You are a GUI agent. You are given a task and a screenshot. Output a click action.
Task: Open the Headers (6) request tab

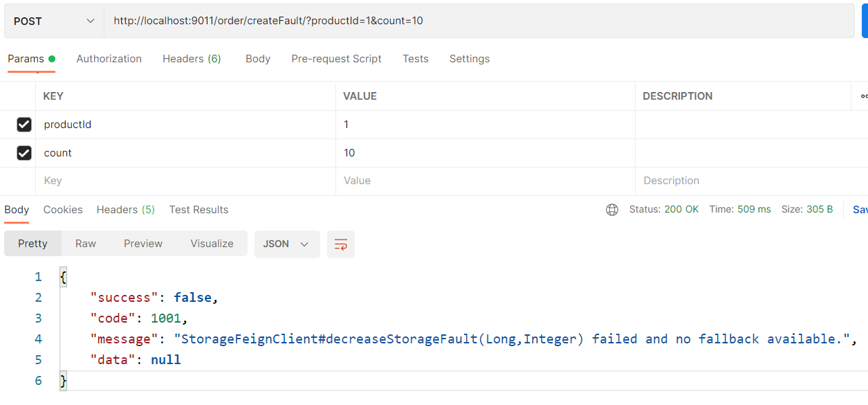(x=192, y=59)
